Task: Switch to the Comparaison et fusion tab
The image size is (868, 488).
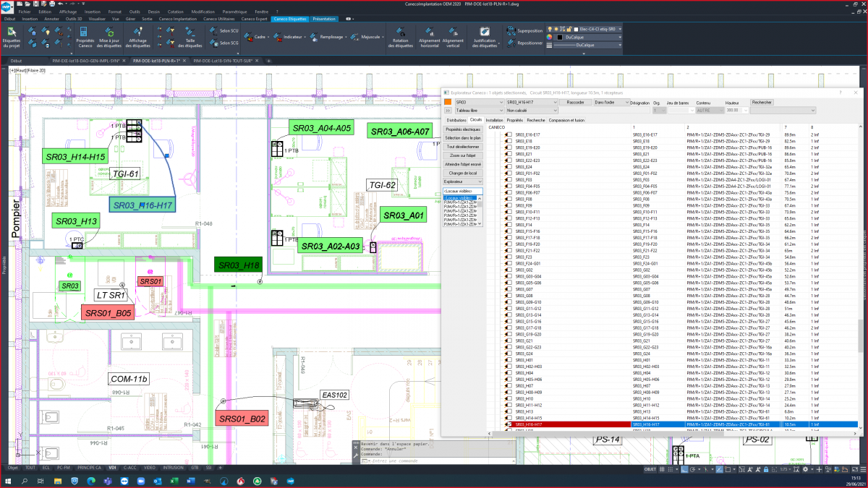Action: click(566, 120)
